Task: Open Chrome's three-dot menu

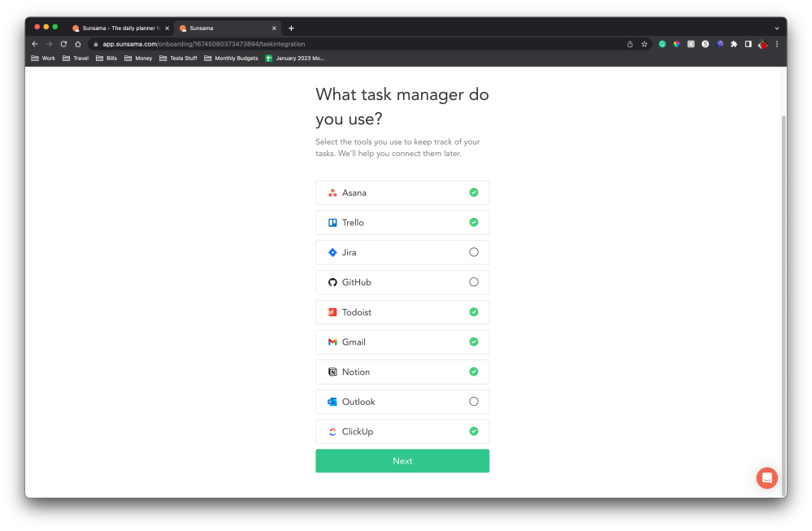Action: [777, 44]
